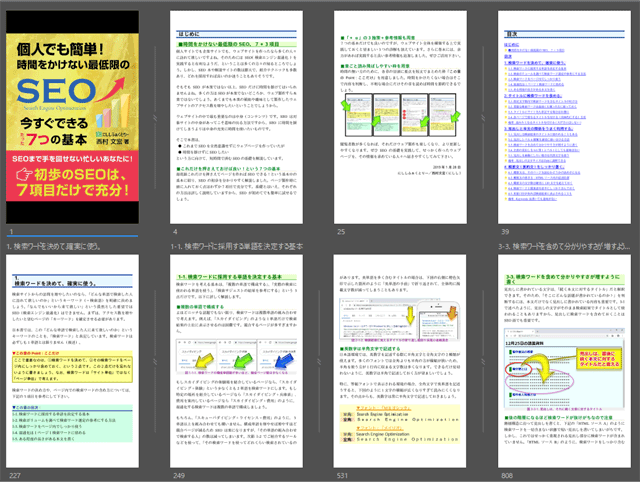
Task: Click the page number label '4'
Action: point(175,231)
